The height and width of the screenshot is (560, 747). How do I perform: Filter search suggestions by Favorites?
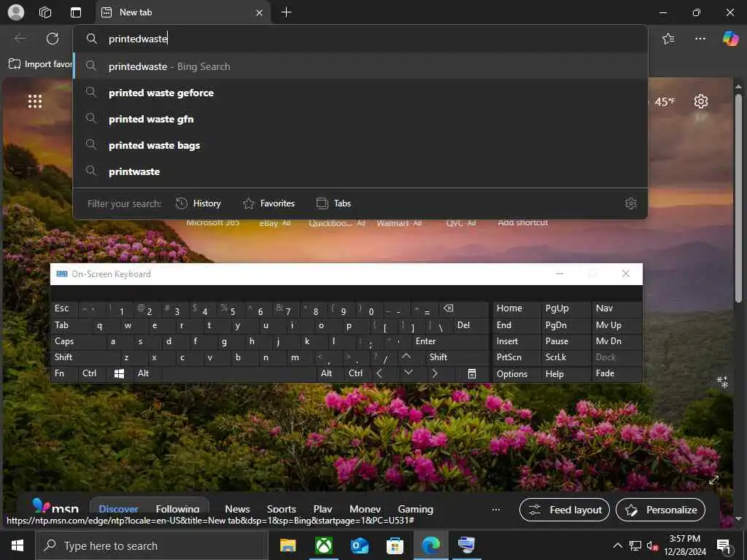tap(268, 203)
